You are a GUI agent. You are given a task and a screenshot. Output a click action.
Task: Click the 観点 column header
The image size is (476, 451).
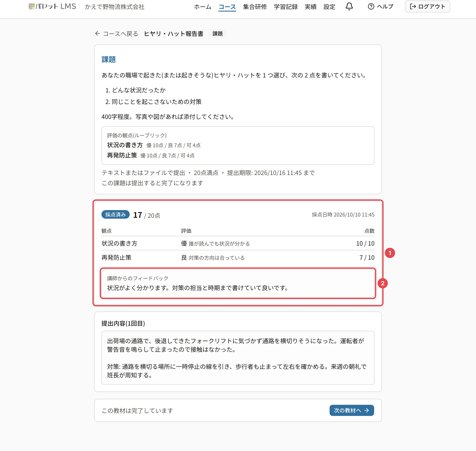[x=107, y=231]
